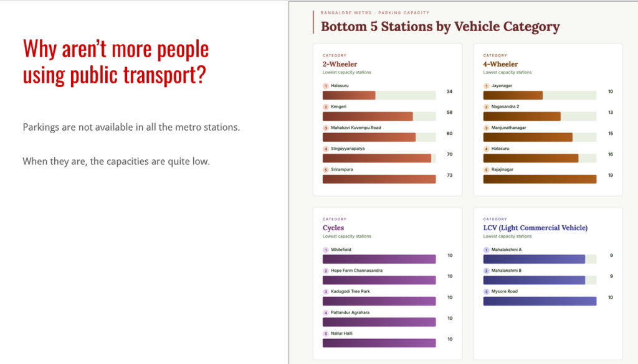Click rank 3 badge next to Kadugodi Tree Park
The height and width of the screenshot is (364, 638).
[x=325, y=291]
